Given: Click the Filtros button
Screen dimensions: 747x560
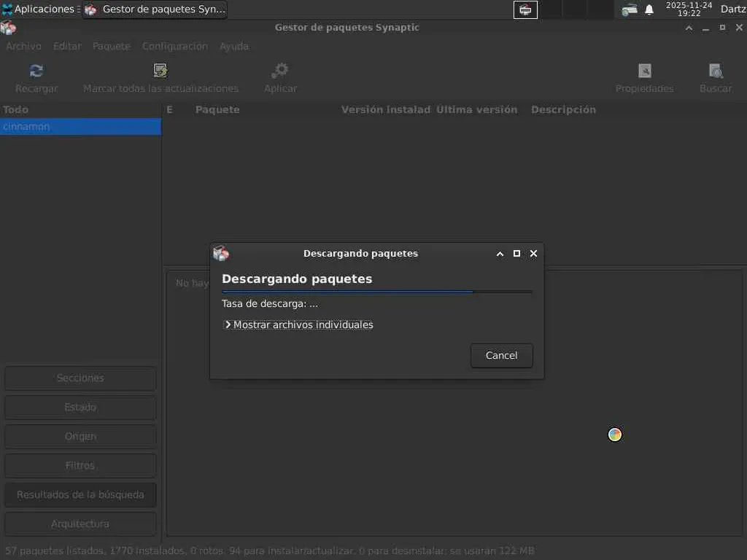Looking at the screenshot, I should click(80, 465).
